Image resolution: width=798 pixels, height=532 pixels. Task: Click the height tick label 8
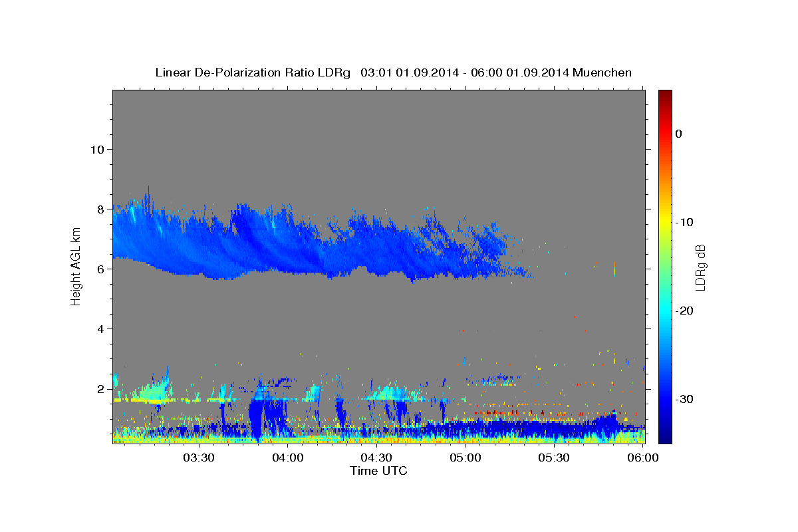tap(100, 209)
